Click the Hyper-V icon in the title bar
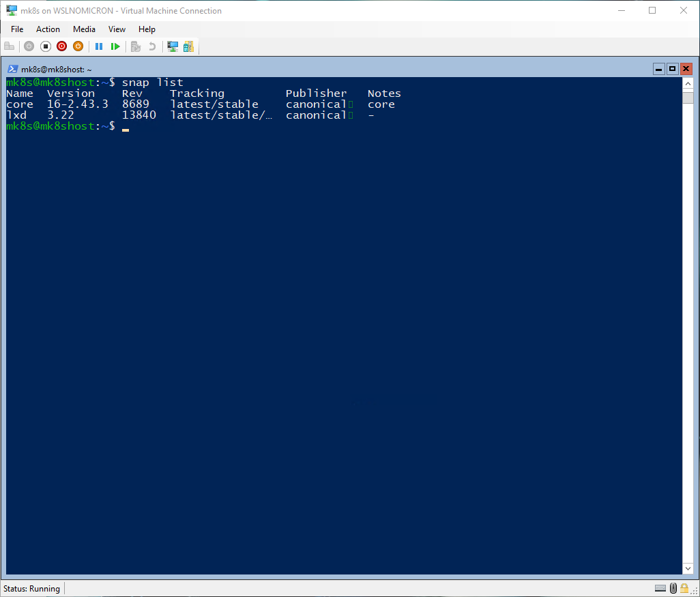 pyautogui.click(x=10, y=10)
